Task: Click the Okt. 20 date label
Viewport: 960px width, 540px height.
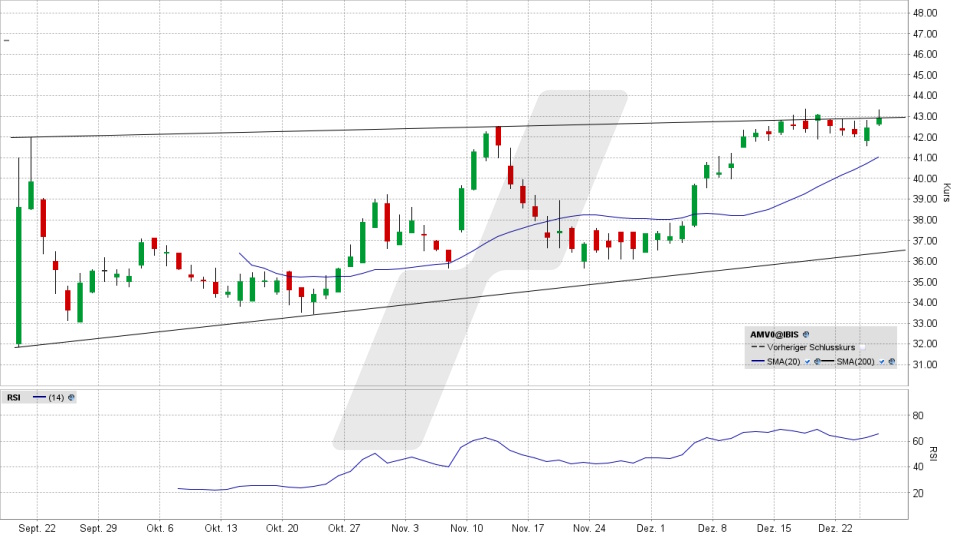Action: click(x=282, y=528)
